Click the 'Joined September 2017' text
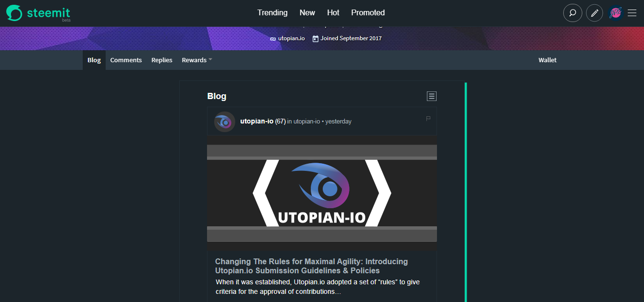644x302 pixels. [351, 38]
